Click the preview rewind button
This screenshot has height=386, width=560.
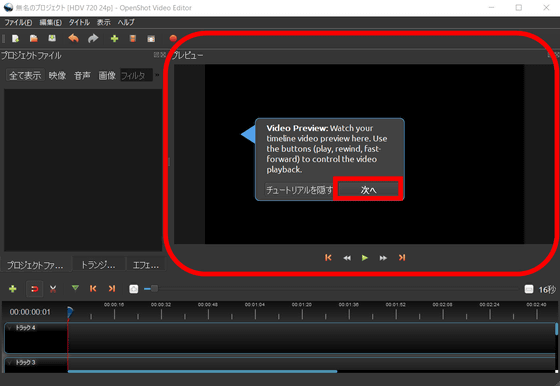tap(347, 258)
